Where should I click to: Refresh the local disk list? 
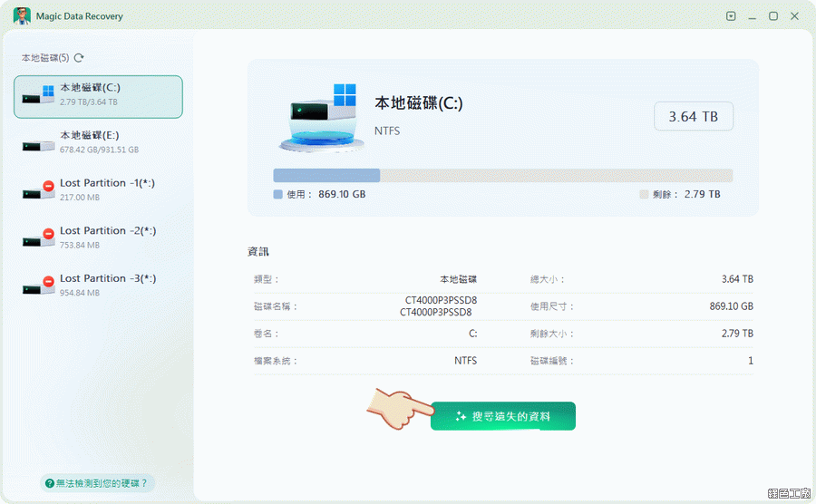pos(79,58)
